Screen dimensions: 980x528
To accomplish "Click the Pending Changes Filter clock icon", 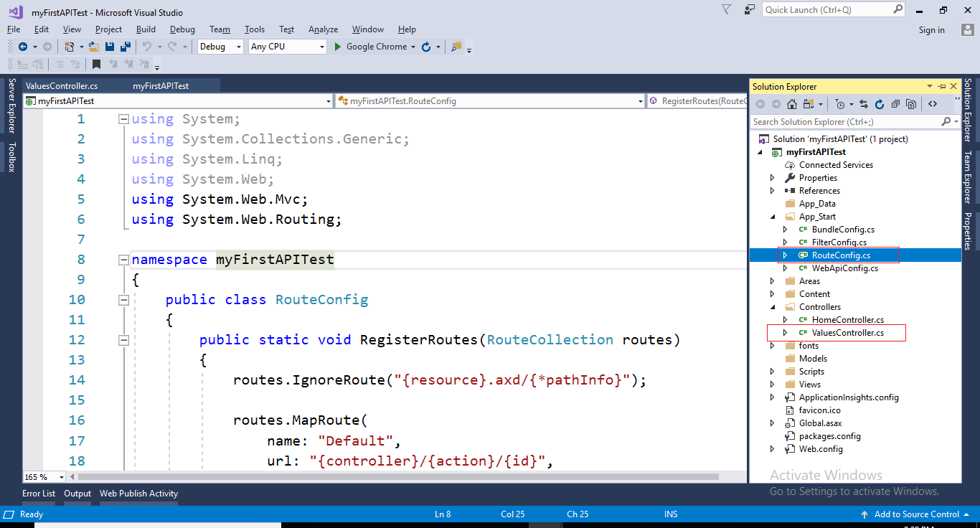I will (x=840, y=104).
